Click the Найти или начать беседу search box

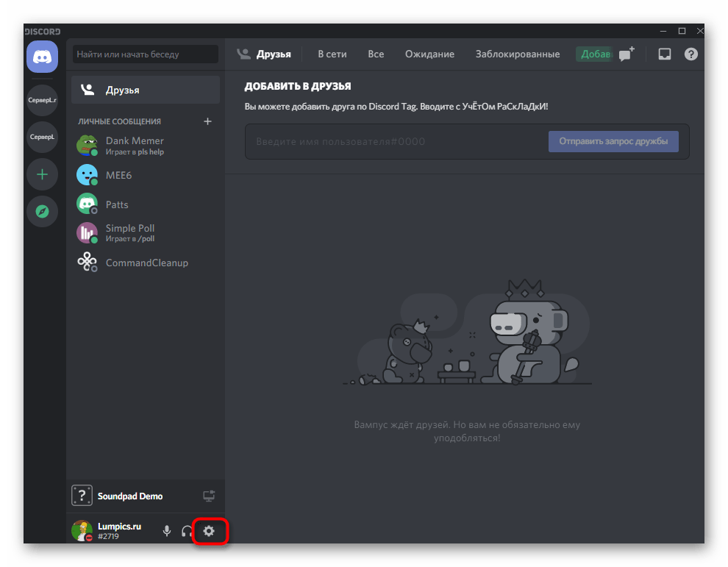[x=146, y=54]
